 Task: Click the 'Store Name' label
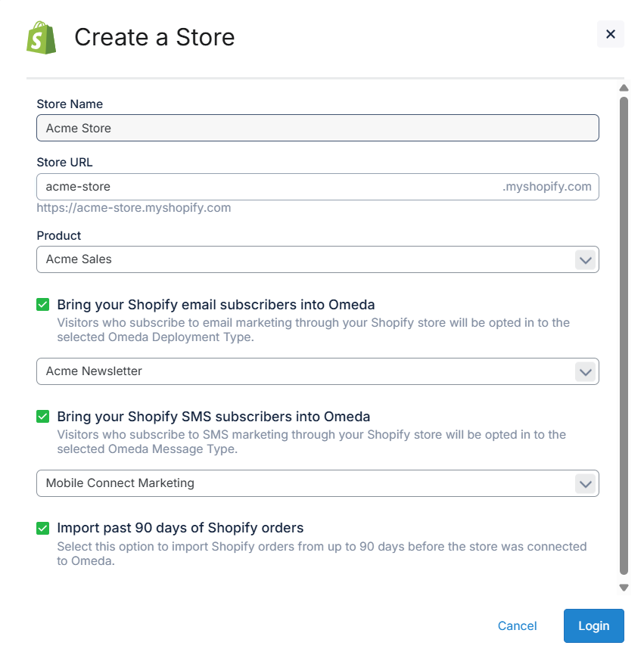(x=70, y=104)
